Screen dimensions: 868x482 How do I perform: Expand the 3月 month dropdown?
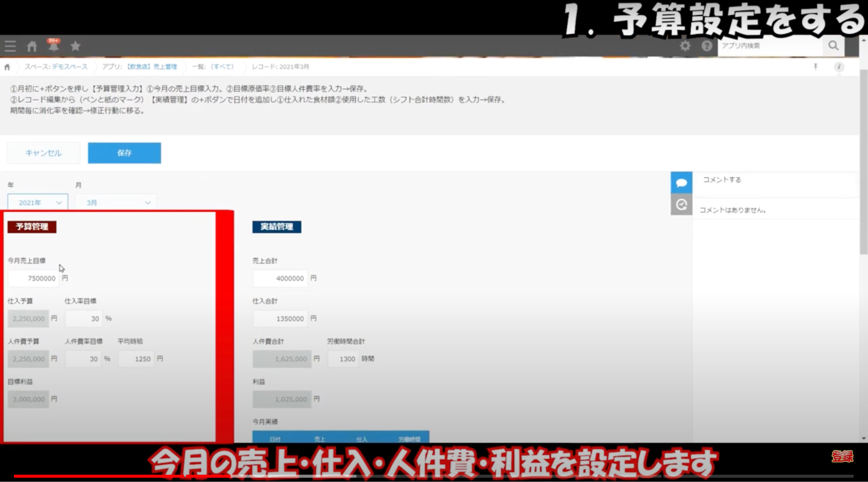116,202
